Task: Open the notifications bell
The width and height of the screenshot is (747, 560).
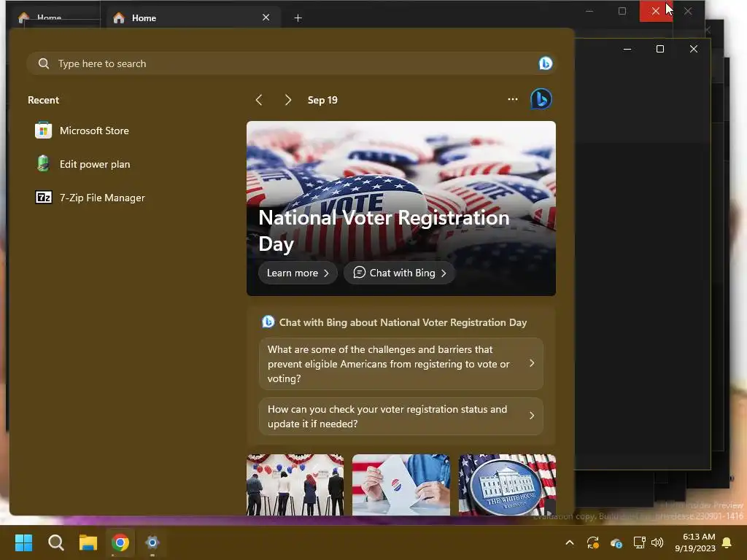Action: click(x=727, y=542)
